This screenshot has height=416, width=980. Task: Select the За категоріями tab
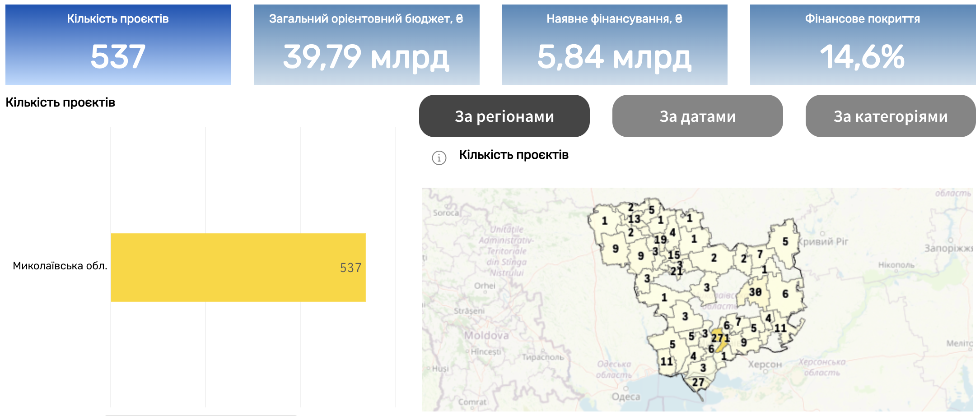[x=890, y=116]
